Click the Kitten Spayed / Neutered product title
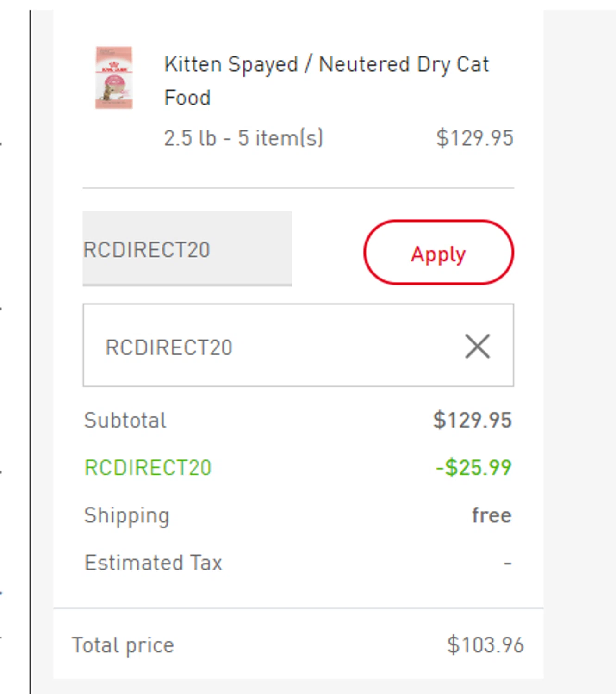The height and width of the screenshot is (694, 616). [326, 64]
